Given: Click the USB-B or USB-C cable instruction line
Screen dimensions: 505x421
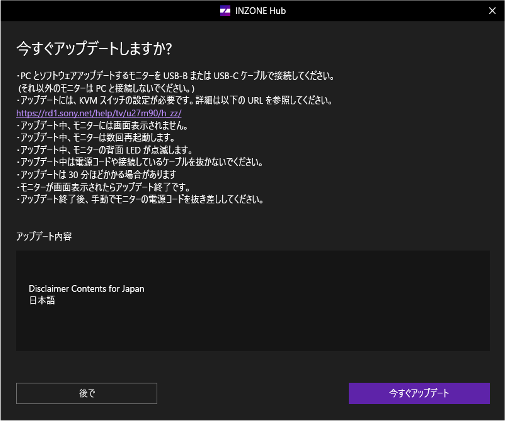Looking at the screenshot, I should point(175,76).
